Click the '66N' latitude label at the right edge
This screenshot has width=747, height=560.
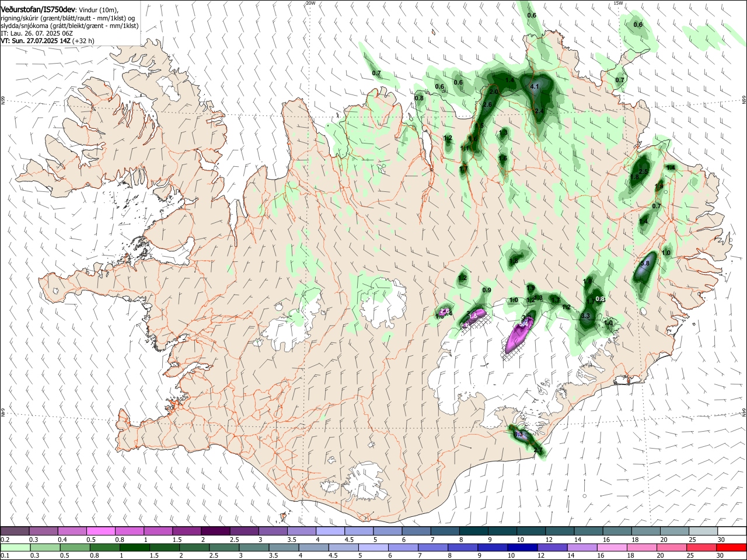tap(744, 100)
